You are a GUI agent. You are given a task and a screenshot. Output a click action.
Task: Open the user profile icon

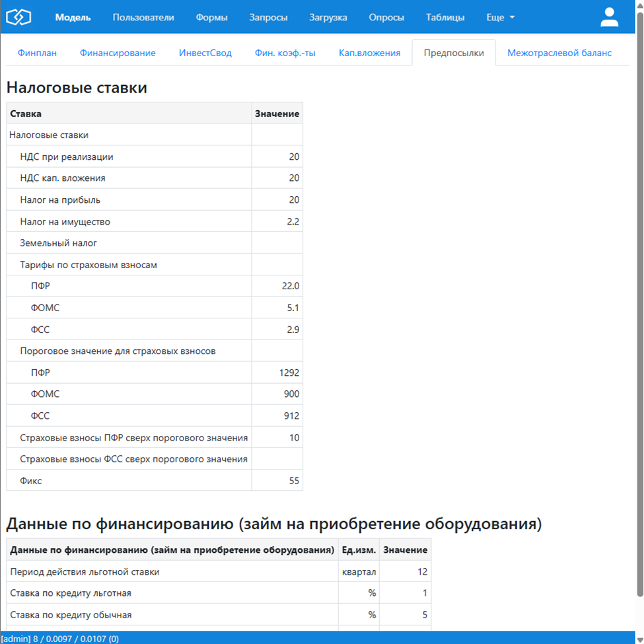click(x=609, y=17)
